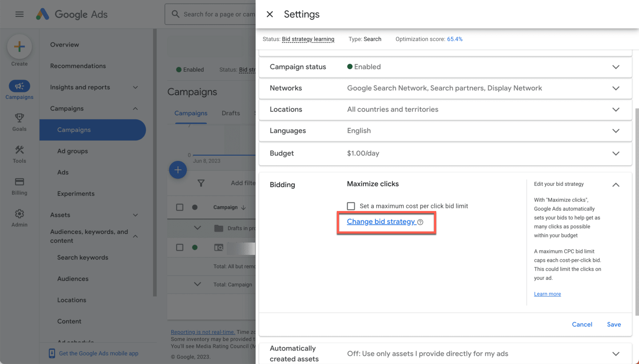Collapse the Bidding section
Viewport: 639px width, 364px height.
(616, 185)
